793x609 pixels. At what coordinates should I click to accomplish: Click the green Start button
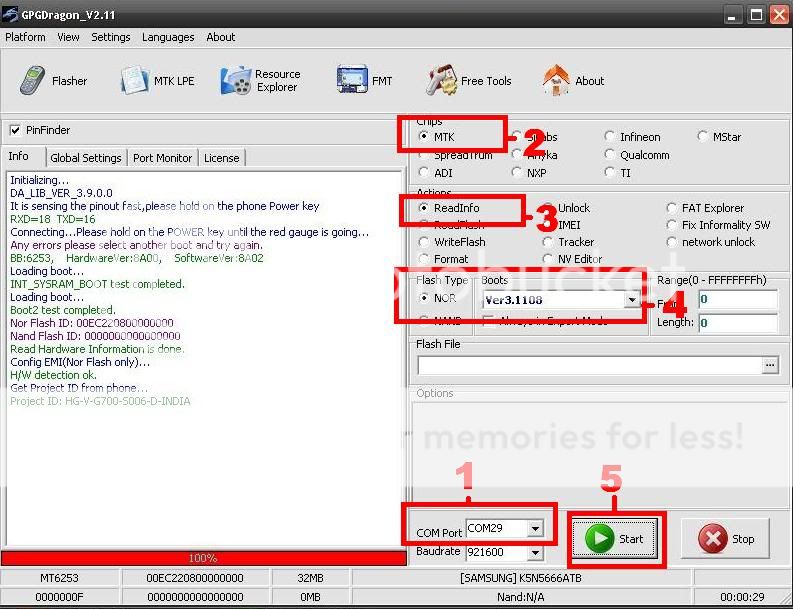point(614,538)
